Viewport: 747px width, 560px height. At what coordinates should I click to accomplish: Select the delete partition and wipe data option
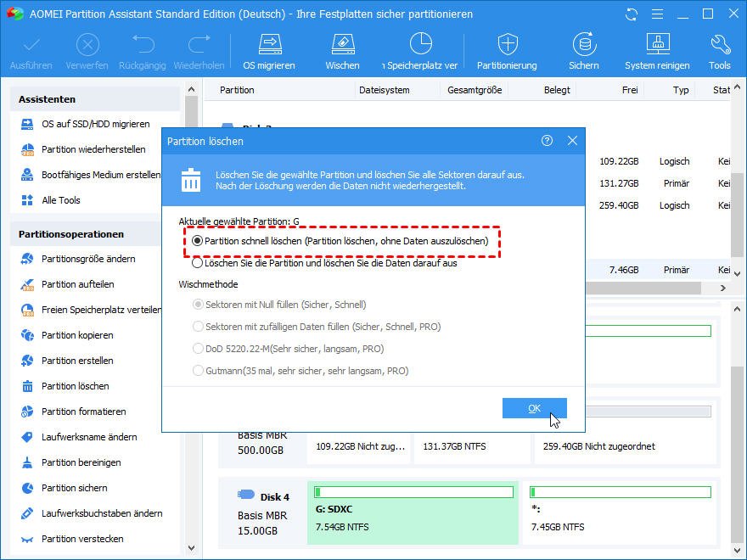click(x=197, y=263)
